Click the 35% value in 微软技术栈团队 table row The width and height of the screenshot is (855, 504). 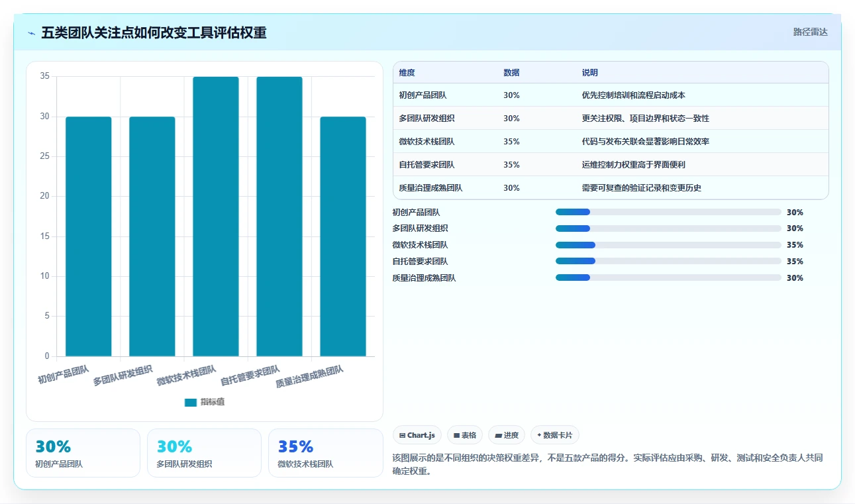511,142
